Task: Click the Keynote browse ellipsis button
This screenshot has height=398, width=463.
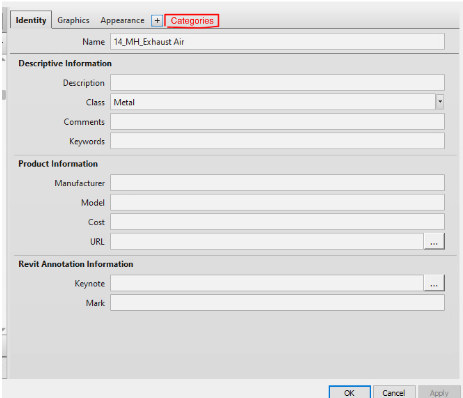Action: coord(434,283)
